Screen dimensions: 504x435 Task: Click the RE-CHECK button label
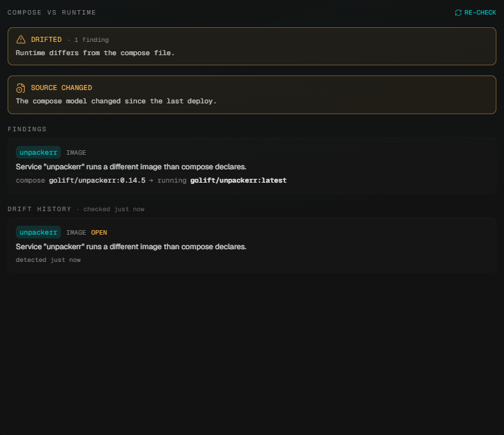point(480,13)
